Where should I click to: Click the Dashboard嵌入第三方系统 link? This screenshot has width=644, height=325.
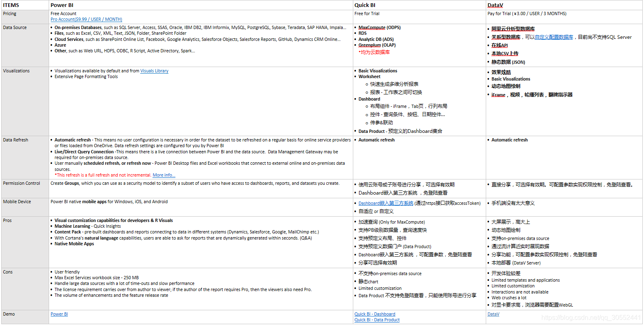click(386, 203)
